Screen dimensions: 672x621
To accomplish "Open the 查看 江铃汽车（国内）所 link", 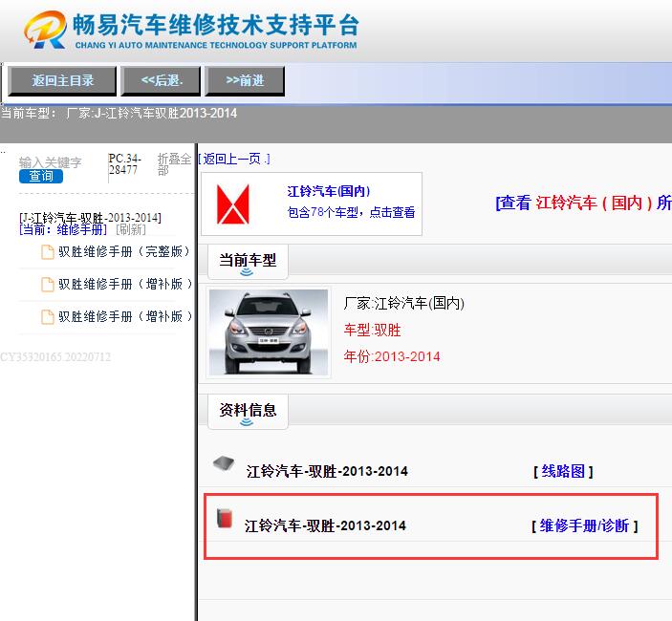I will [x=583, y=203].
